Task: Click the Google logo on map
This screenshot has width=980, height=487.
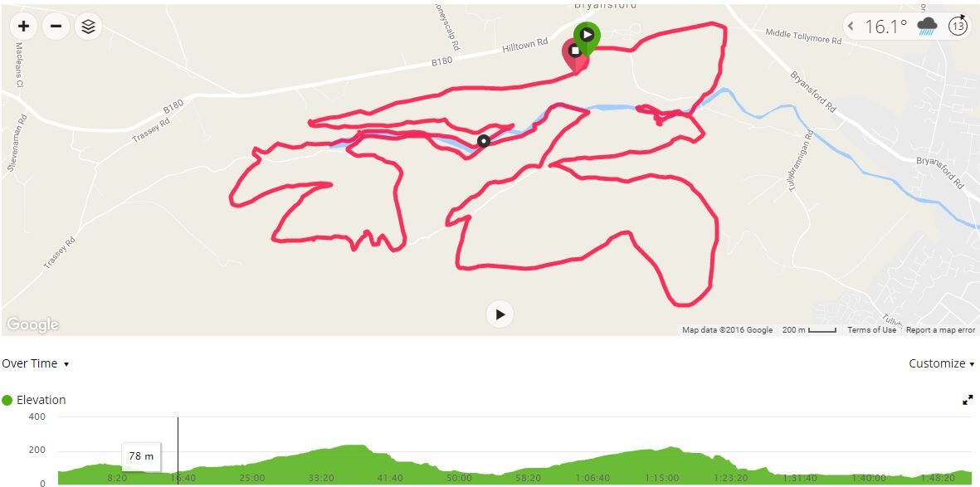Action: click(32, 324)
